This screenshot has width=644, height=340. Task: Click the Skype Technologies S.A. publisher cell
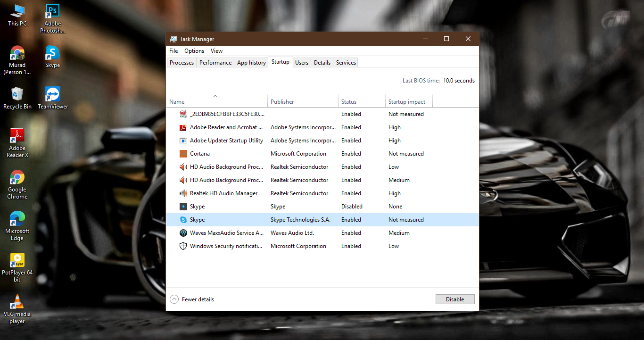coord(300,220)
